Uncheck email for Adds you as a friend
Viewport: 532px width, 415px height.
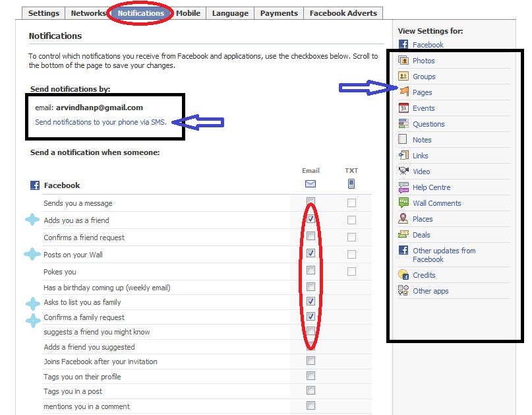coord(310,219)
